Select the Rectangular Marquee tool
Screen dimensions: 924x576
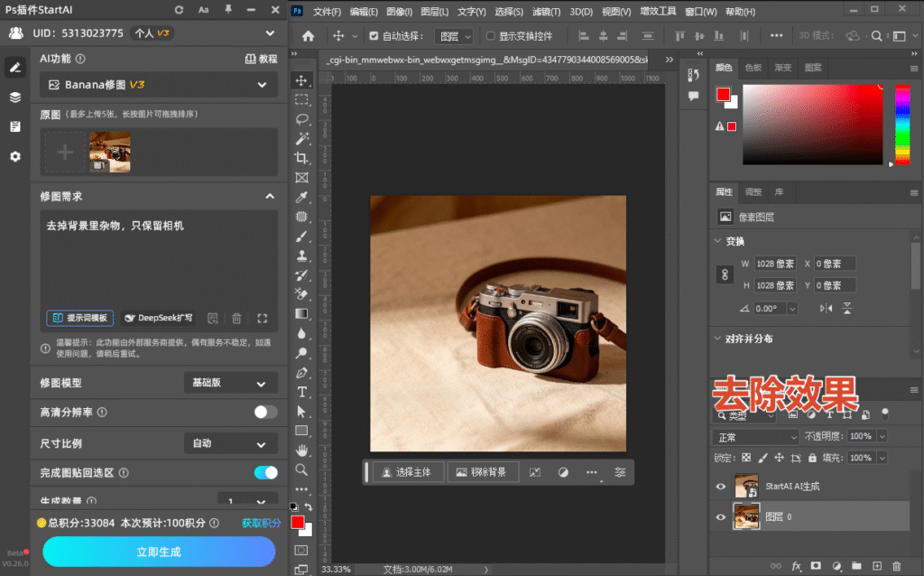(x=301, y=99)
